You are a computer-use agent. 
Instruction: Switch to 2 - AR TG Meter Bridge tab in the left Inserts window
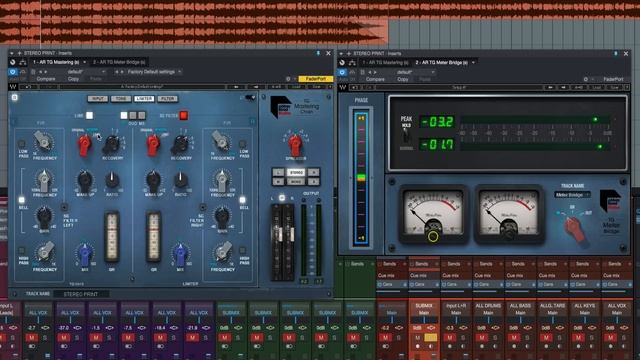coord(119,62)
